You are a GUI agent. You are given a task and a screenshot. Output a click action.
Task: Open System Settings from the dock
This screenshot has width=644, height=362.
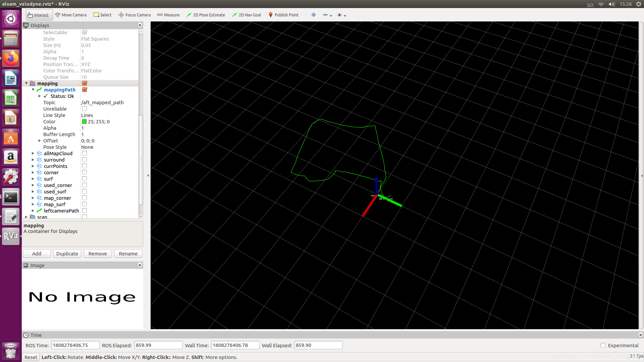[x=11, y=177]
